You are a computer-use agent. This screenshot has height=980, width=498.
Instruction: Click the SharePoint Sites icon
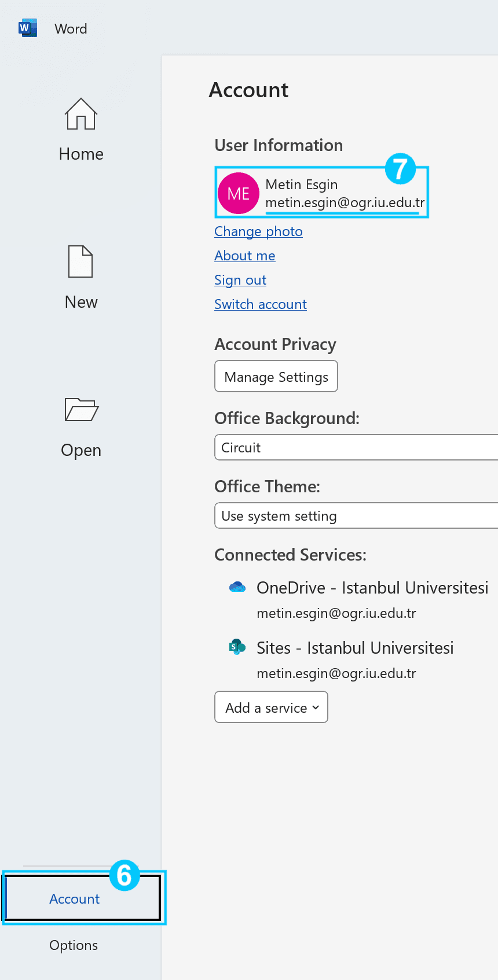click(237, 647)
